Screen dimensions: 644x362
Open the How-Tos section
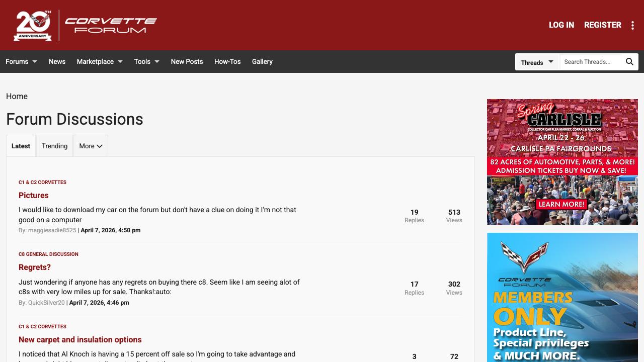click(227, 61)
